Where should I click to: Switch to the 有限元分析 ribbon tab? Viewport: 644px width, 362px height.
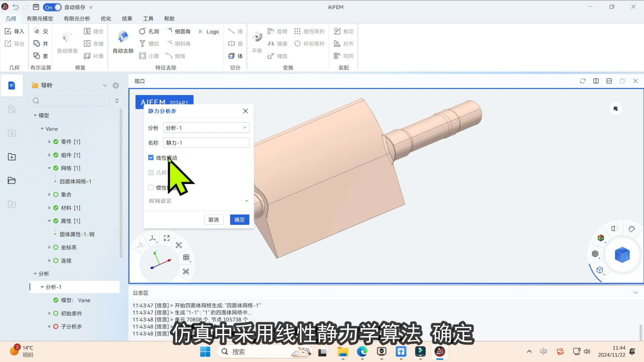(x=77, y=19)
